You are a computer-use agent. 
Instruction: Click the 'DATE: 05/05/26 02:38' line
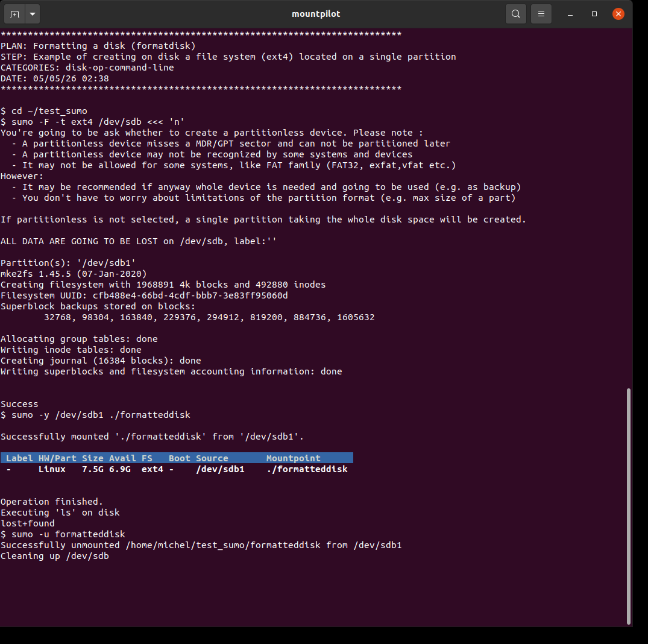54,78
